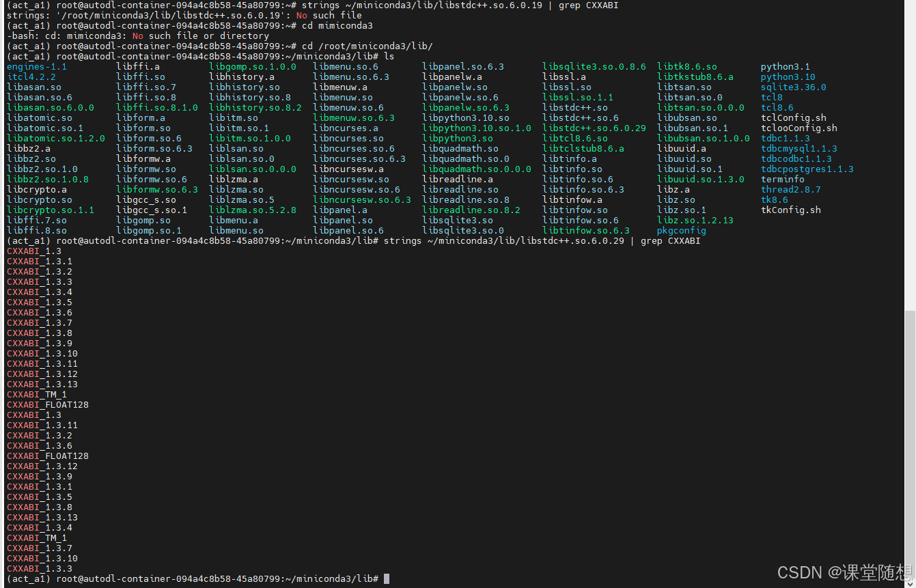The image size is (916, 588).
Task: Click the tk8.6 directory name
Action: 775,200
